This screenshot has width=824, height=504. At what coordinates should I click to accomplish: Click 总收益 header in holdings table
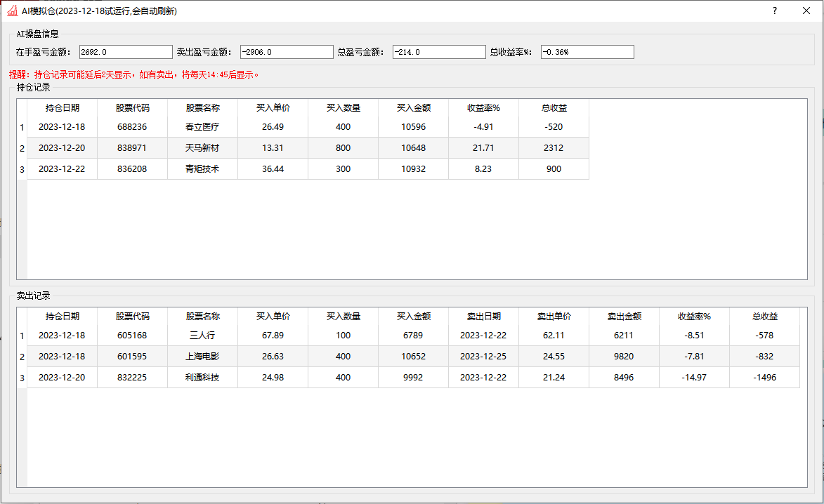point(554,108)
